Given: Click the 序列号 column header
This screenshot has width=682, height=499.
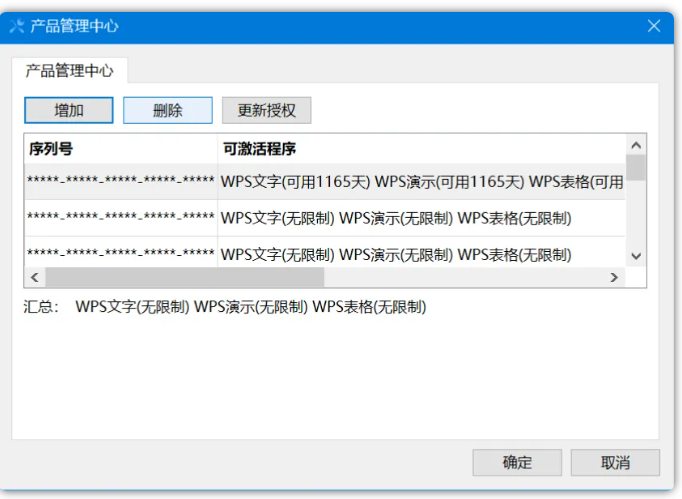Looking at the screenshot, I should pyautogui.click(x=120, y=149).
